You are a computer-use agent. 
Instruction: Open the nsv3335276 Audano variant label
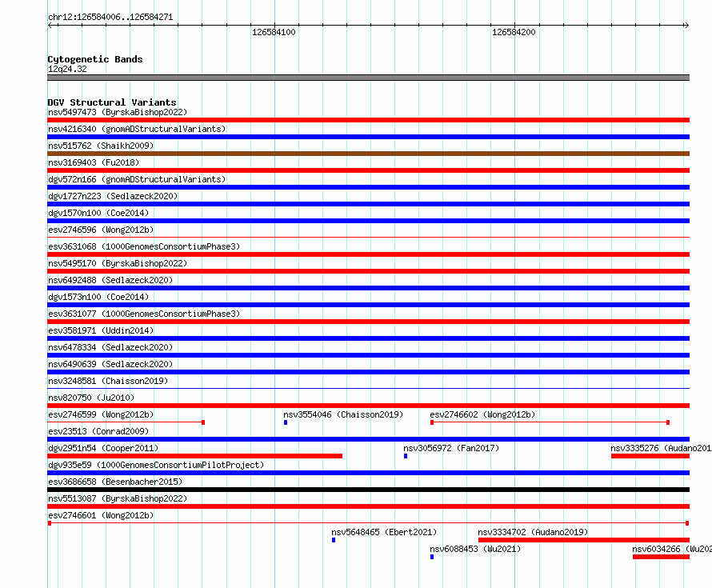point(661,448)
